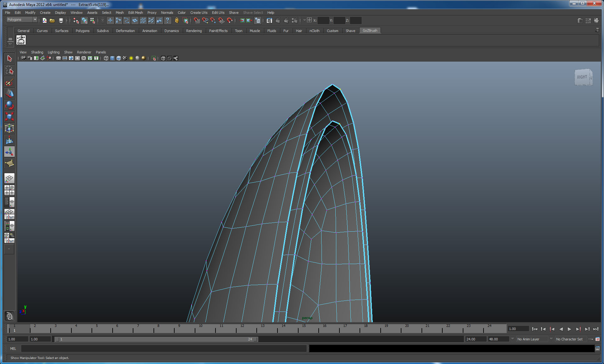This screenshot has height=364, width=604.
Task: Open the Render View window icon
Action: pos(269,20)
